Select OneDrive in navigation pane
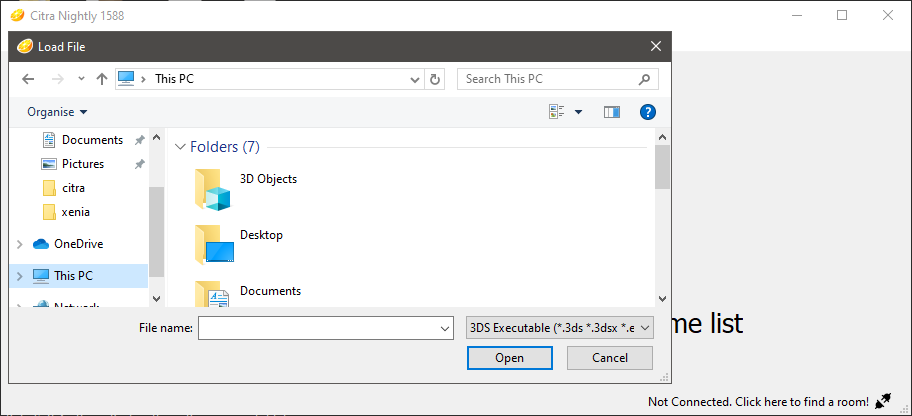The width and height of the screenshot is (912, 416). pos(79,244)
